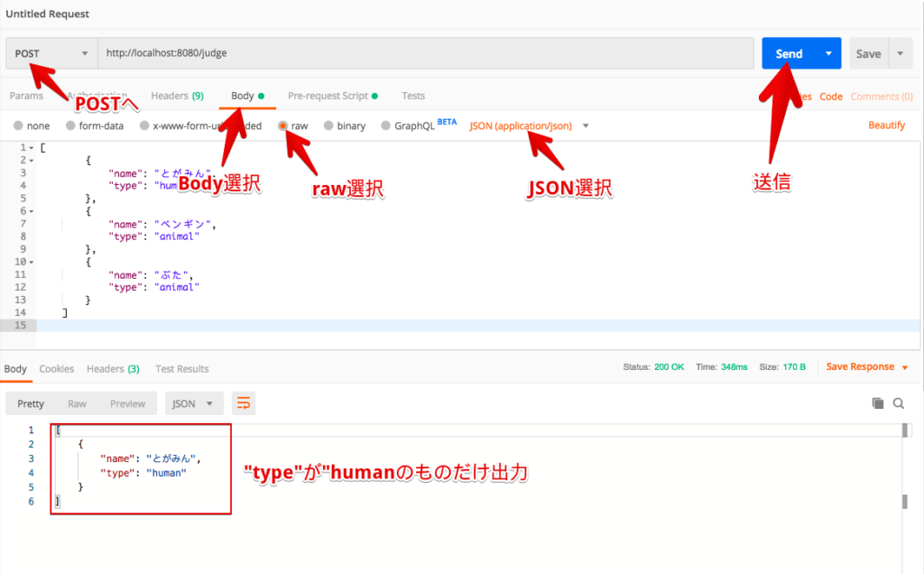Click the Comments (0) icon link
The height and width of the screenshot is (574, 924).
tap(881, 96)
